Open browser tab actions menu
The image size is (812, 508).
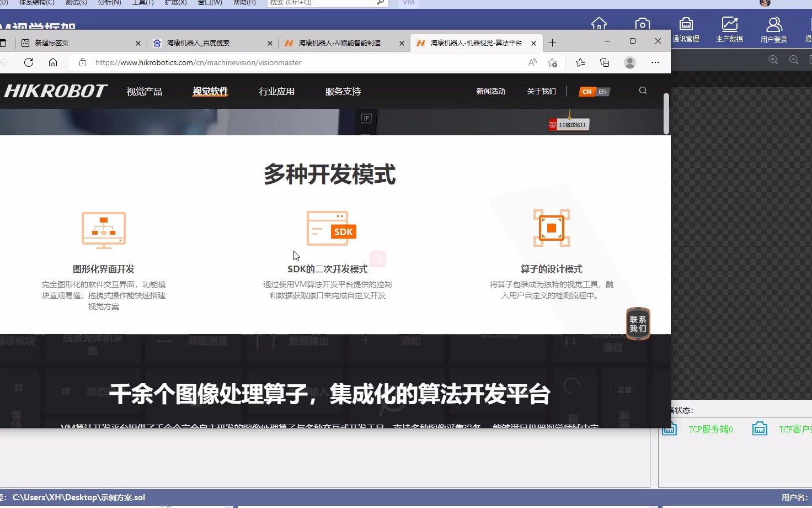click(x=3, y=43)
